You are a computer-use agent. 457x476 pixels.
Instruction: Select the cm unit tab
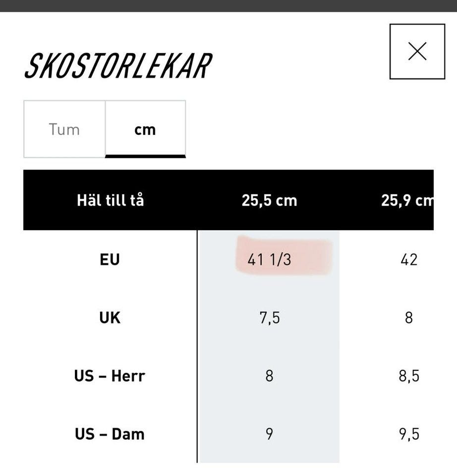pos(145,129)
